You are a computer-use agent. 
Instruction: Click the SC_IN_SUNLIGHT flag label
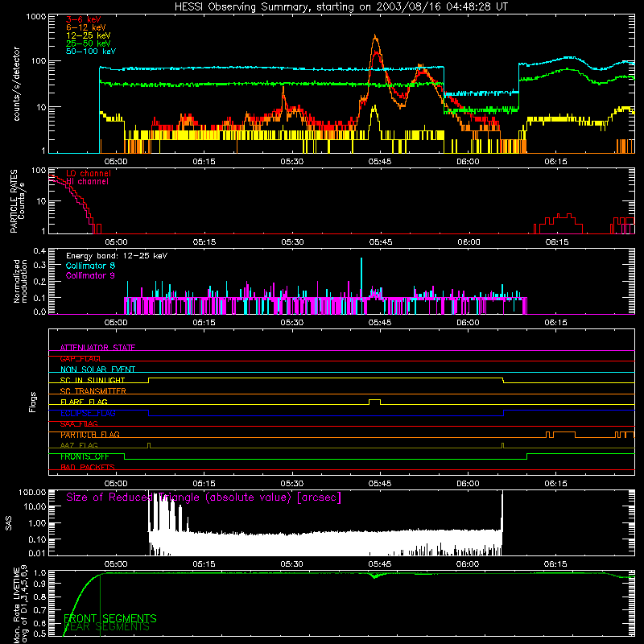93,380
